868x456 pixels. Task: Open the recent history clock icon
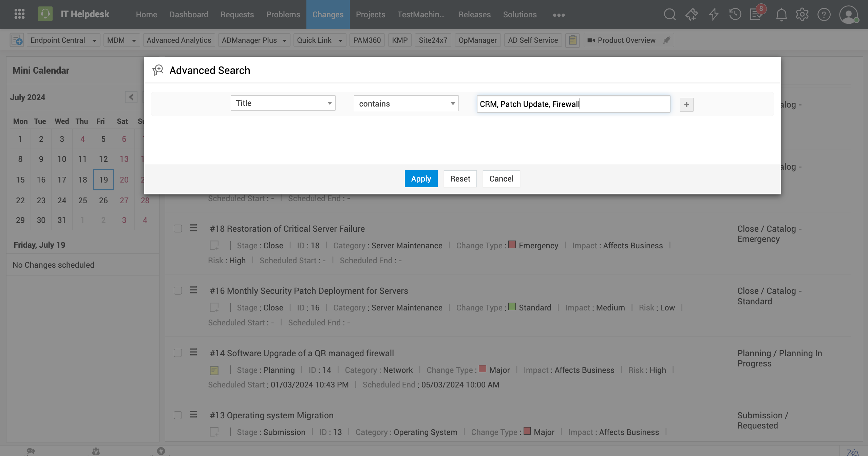pos(735,14)
